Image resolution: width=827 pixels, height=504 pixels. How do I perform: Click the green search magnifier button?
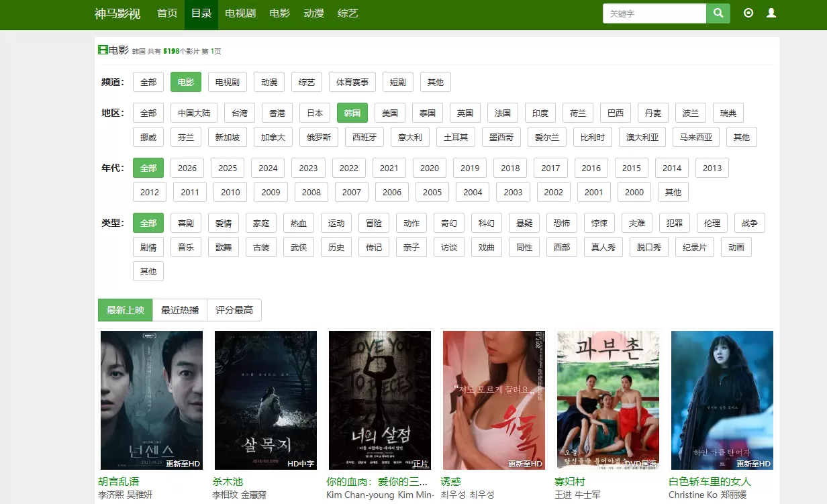click(x=718, y=13)
